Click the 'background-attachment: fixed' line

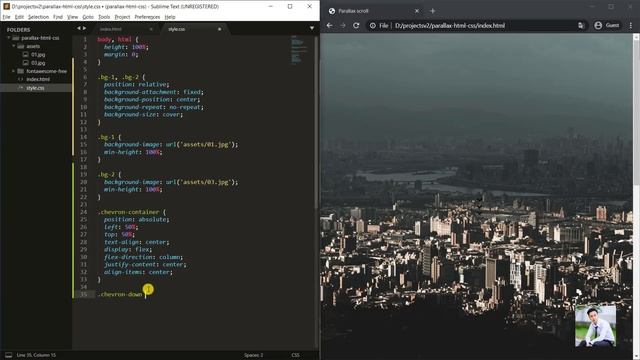point(153,92)
